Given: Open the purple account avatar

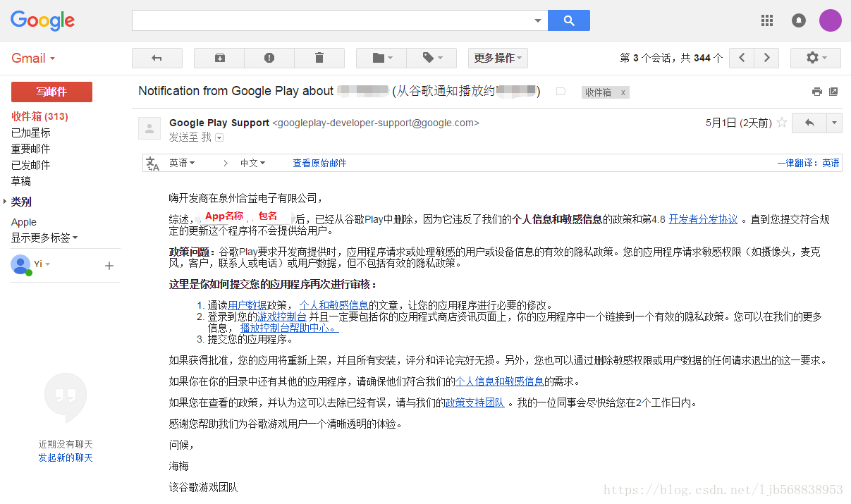Looking at the screenshot, I should click(830, 20).
